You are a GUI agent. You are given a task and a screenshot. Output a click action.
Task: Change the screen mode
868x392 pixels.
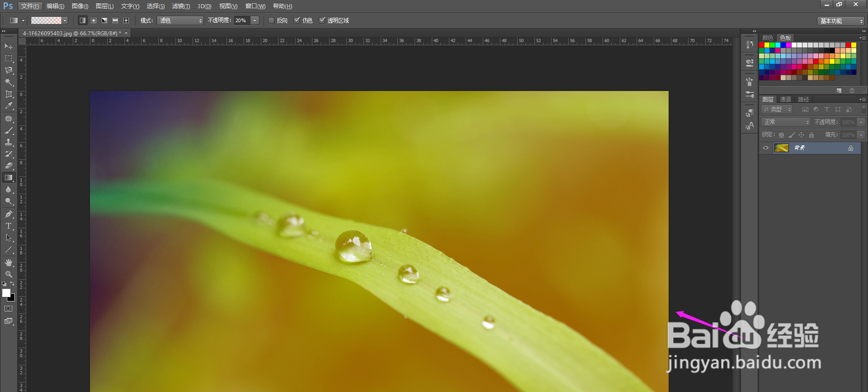pos(9,321)
